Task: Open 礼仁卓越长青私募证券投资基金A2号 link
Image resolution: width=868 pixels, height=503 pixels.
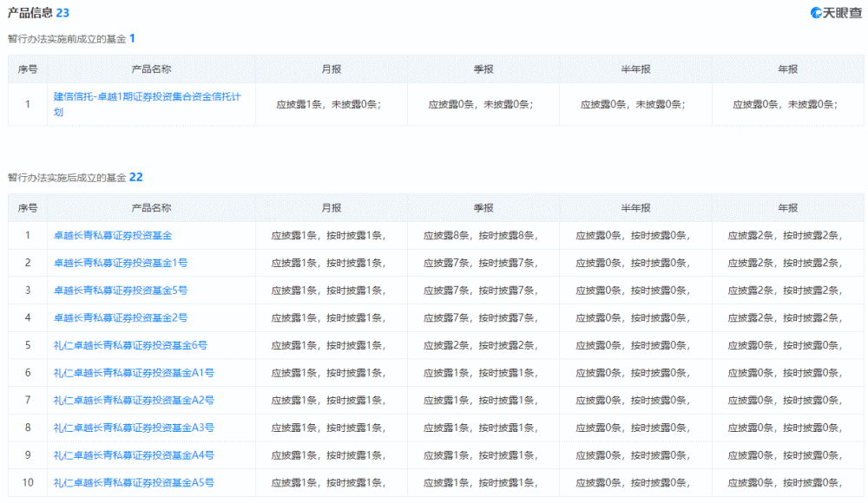Action: [134, 400]
